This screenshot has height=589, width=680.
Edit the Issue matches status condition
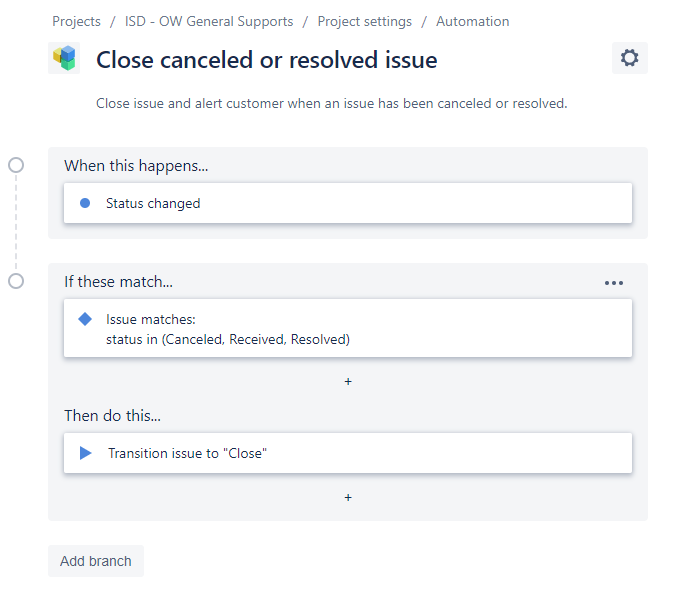(x=348, y=328)
